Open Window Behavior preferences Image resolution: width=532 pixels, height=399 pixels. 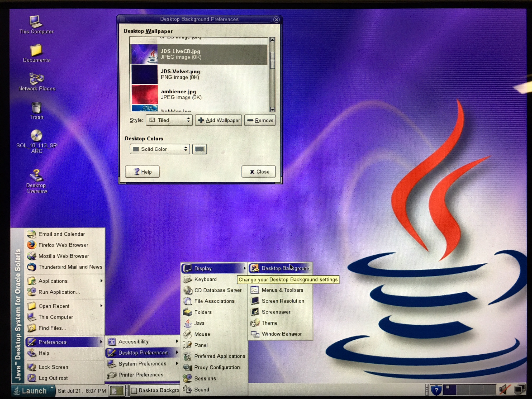pos(281,334)
